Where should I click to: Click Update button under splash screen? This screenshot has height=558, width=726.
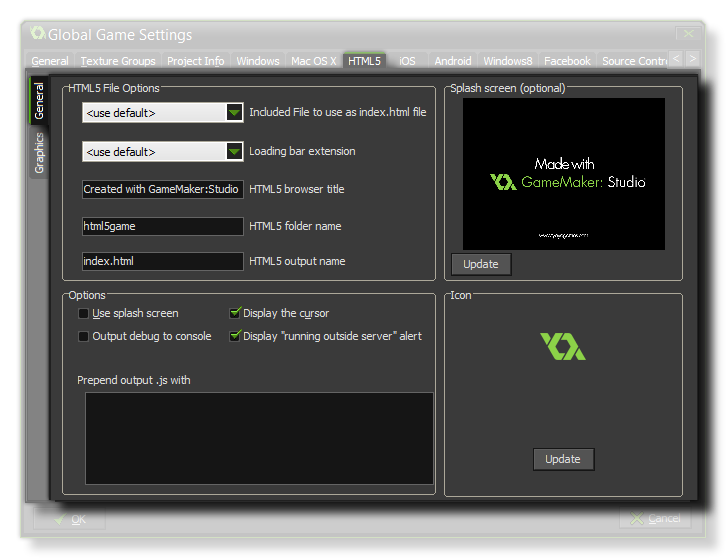pos(481,265)
